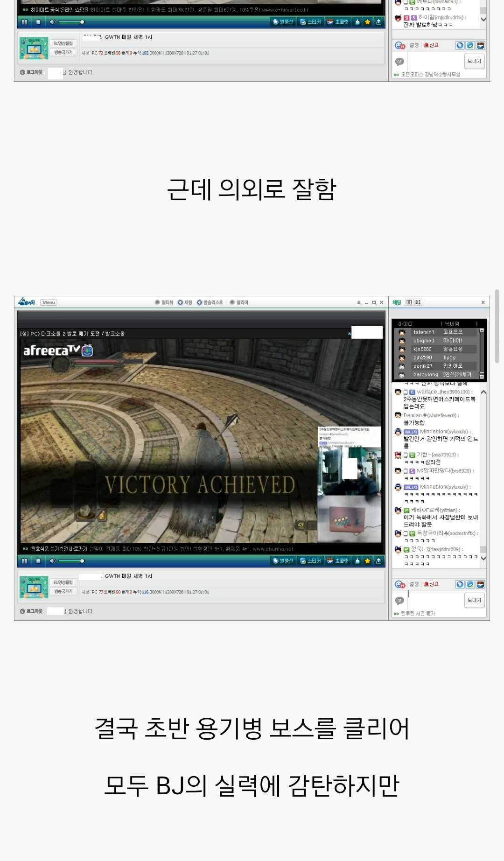Open 설정 in the lower chat panel
Screen dimensions: 504x861
(x=414, y=584)
